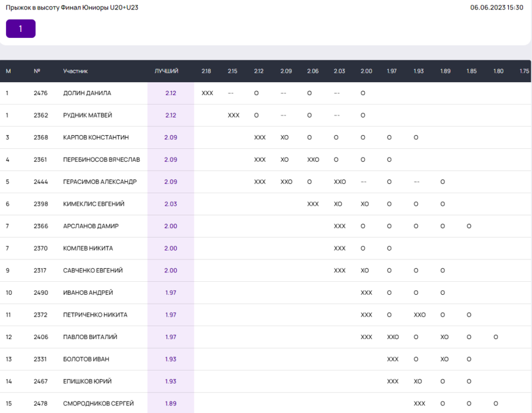Select the 2.00 height column header
This screenshot has height=413, width=532.
click(x=366, y=71)
